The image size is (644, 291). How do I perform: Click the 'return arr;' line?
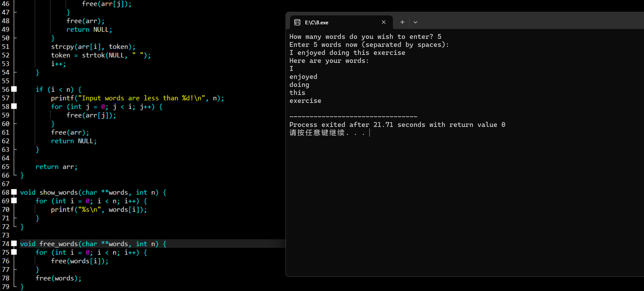(57, 167)
